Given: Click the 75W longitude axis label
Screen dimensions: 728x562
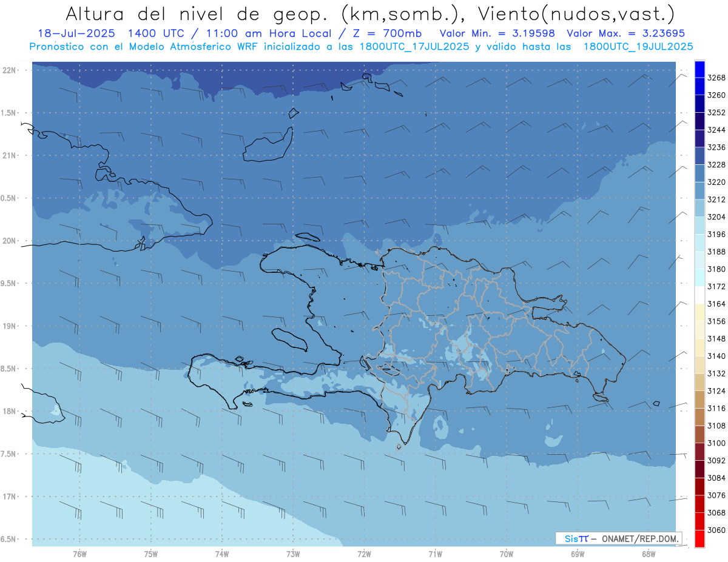Looking at the screenshot, I should (150, 554).
